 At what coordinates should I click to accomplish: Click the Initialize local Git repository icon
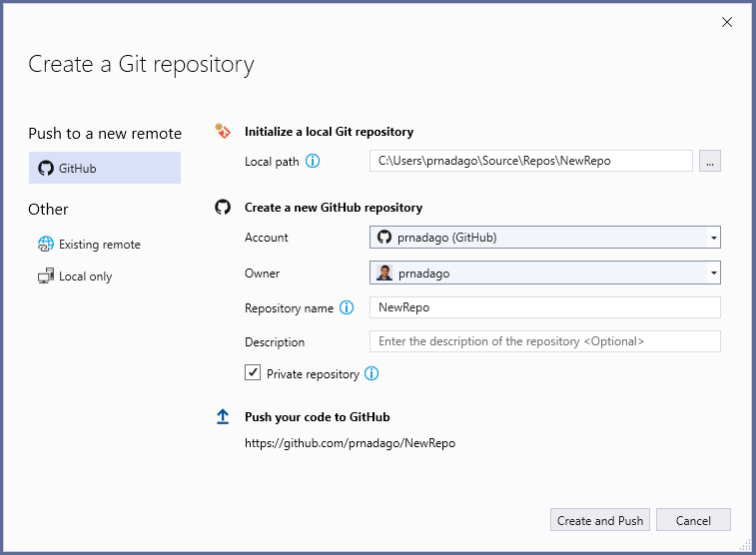click(x=223, y=131)
